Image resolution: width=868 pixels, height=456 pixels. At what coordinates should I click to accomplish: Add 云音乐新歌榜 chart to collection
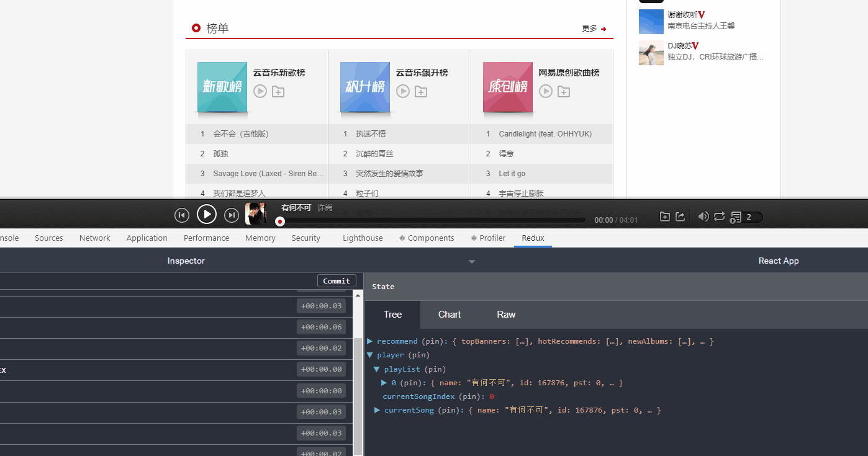(x=278, y=92)
